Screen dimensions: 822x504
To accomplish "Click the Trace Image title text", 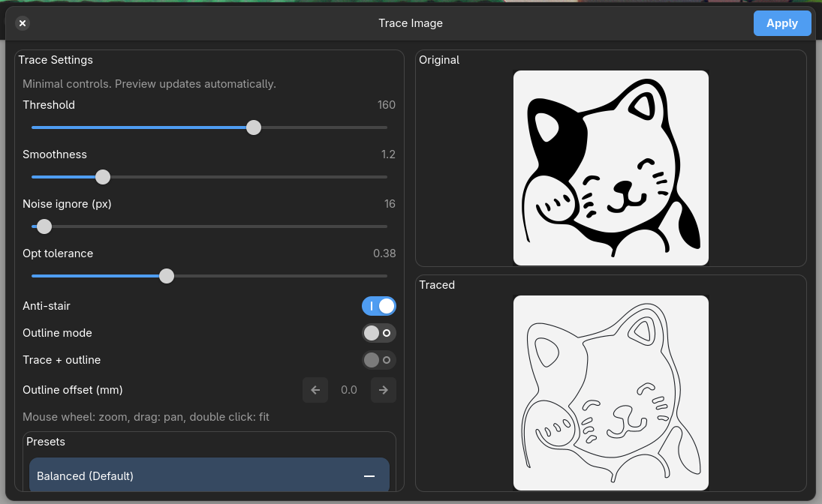I will (411, 23).
